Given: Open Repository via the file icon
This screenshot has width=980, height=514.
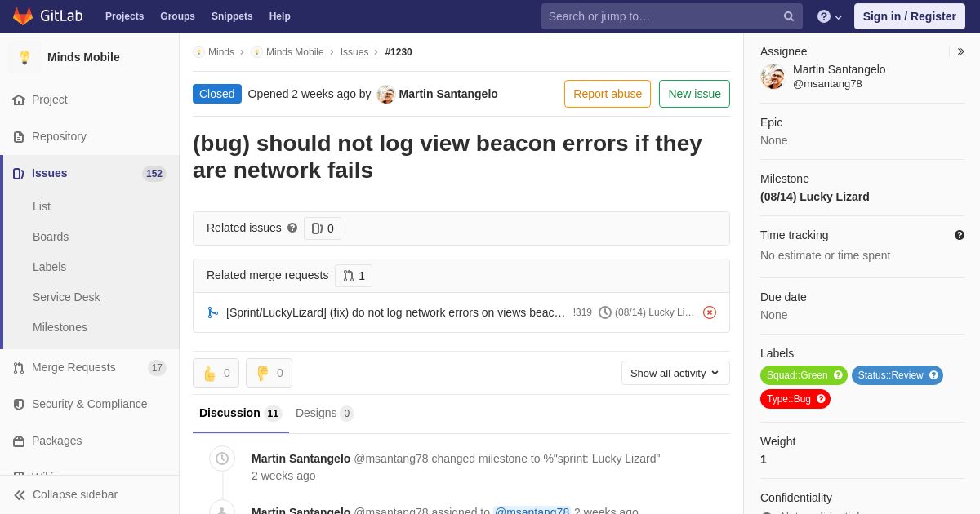Looking at the screenshot, I should [x=19, y=137].
